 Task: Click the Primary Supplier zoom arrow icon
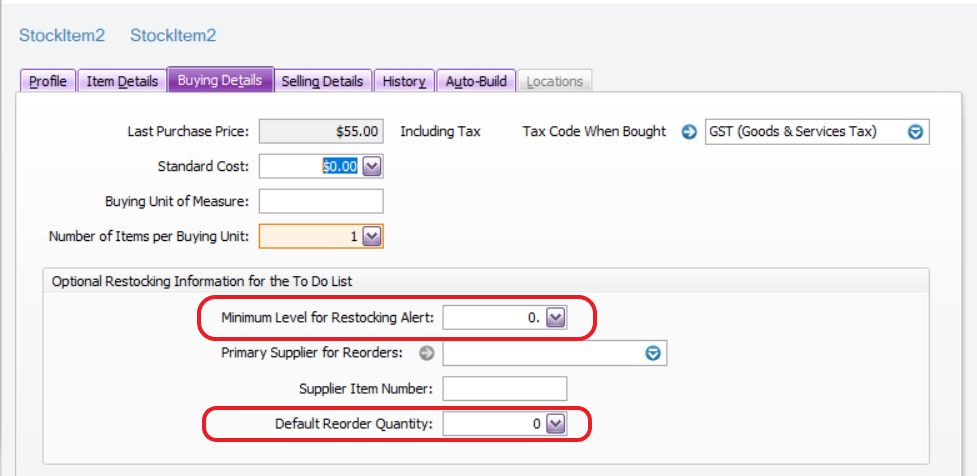pyautogui.click(x=427, y=353)
